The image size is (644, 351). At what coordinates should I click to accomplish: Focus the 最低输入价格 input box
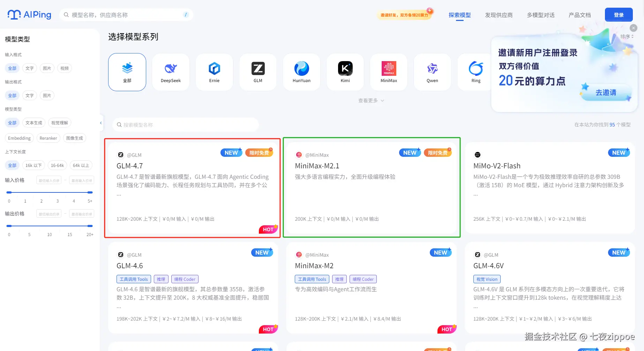click(49, 180)
